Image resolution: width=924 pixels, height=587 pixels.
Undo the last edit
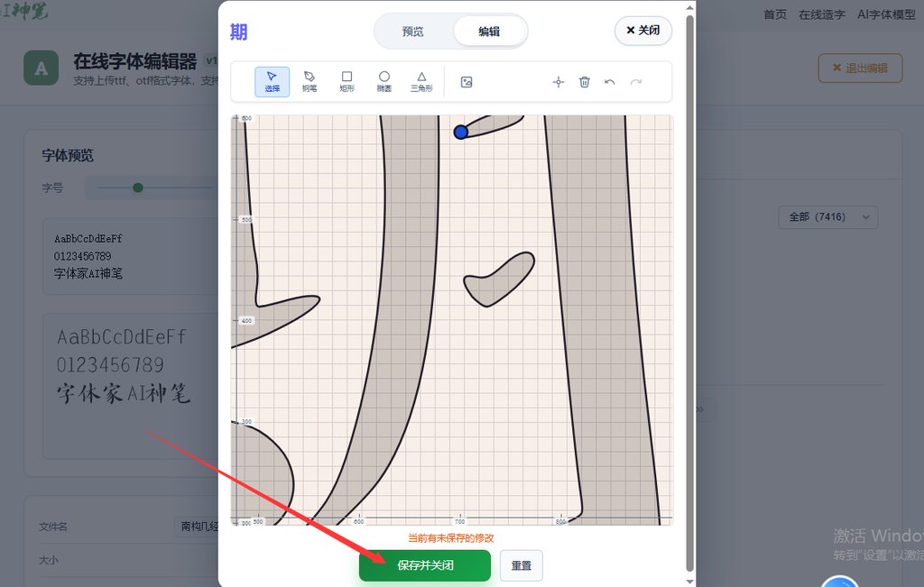(x=610, y=82)
